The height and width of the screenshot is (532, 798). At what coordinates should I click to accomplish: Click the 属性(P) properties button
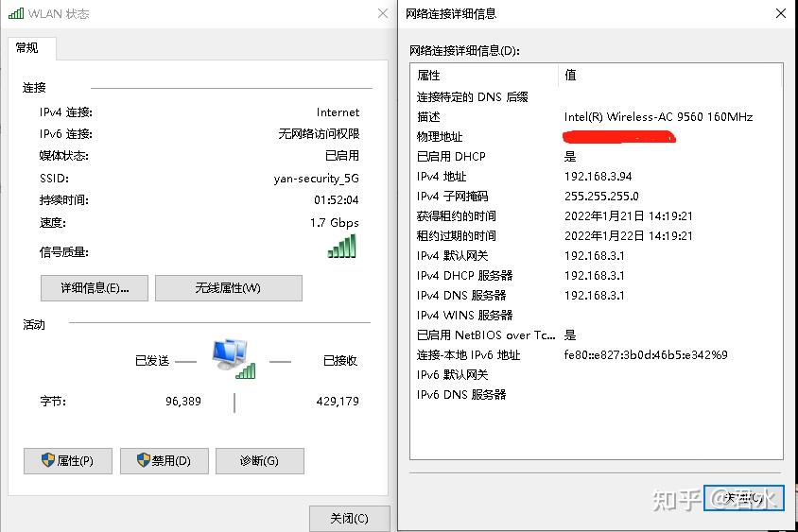pyautogui.click(x=68, y=461)
